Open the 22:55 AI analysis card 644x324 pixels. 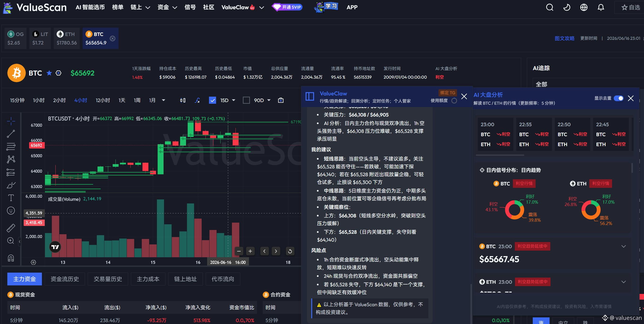point(534,134)
